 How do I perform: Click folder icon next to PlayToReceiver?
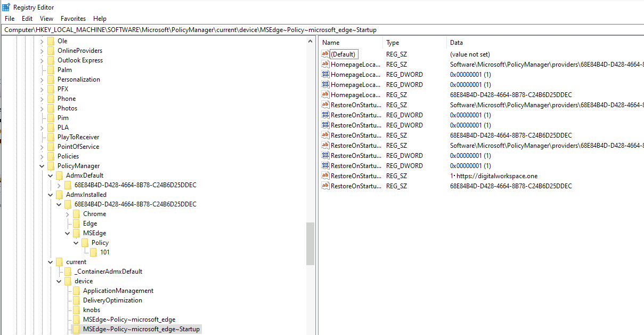(51, 137)
